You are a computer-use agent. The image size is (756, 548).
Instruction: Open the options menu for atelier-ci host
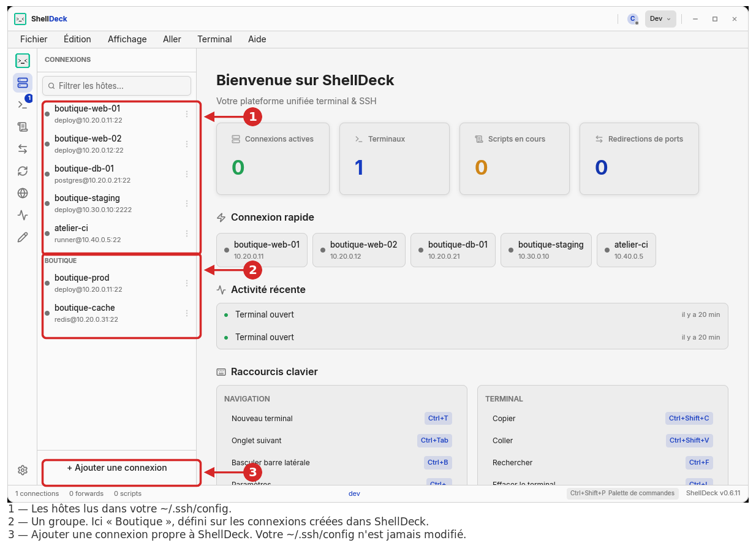(x=187, y=234)
